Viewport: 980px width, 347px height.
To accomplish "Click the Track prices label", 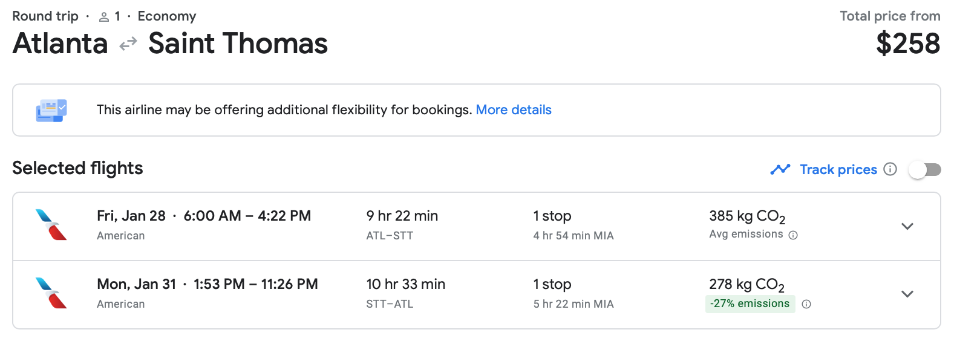I will click(x=838, y=170).
